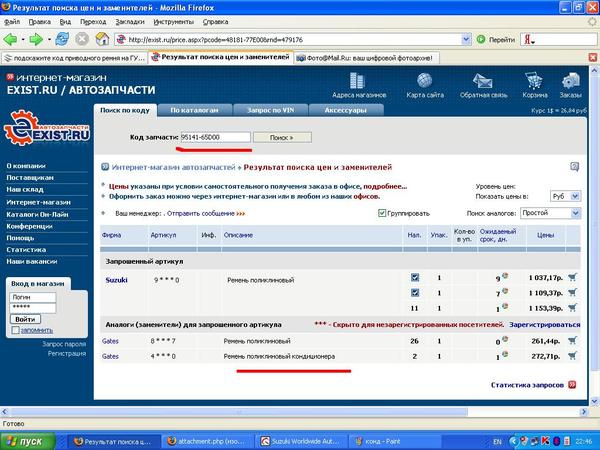Click the scroll-down arrow of the page scrollbar
Image resolution: width=600 pixels, height=450 pixels.
point(594,401)
